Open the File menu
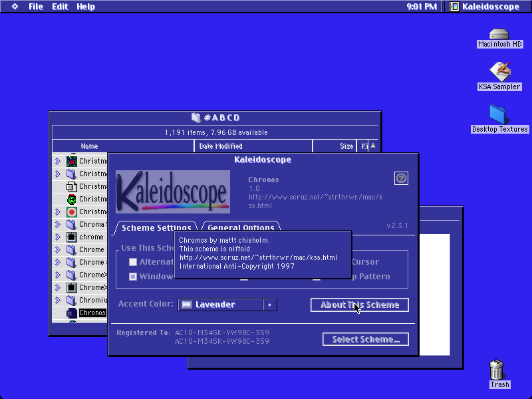Image resolution: width=532 pixels, height=399 pixels. pyautogui.click(x=36, y=7)
